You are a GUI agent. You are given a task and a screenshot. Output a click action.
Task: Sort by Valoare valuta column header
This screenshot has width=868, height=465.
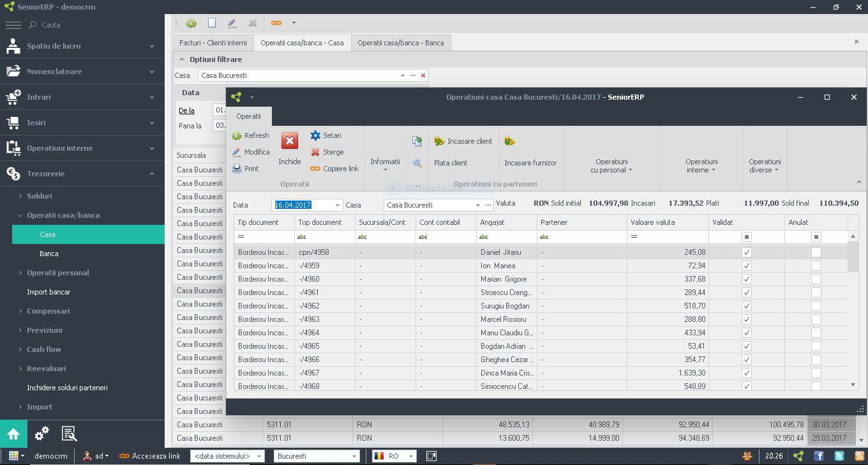668,222
